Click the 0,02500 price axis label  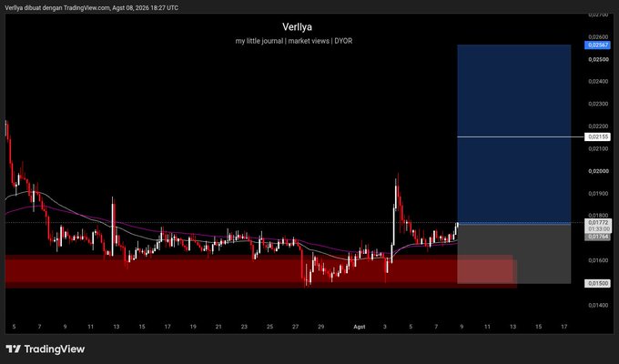[x=598, y=59]
